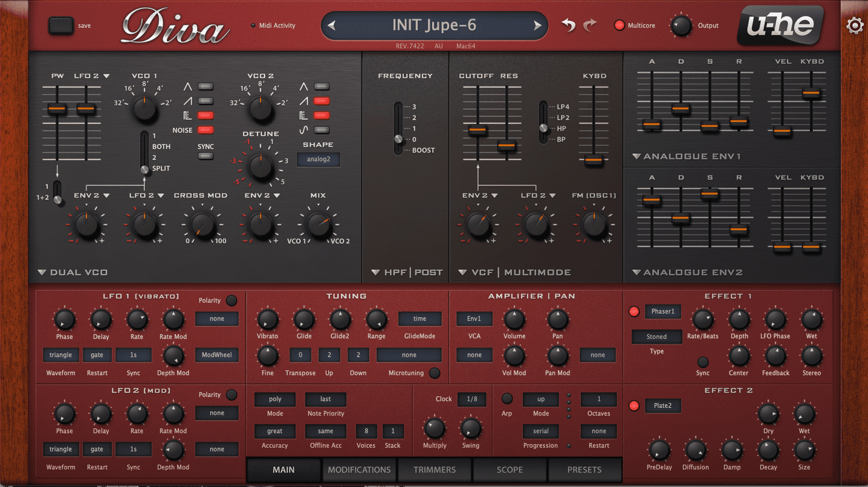Click the Swing knob
The height and width of the screenshot is (487, 868).
pos(470,429)
